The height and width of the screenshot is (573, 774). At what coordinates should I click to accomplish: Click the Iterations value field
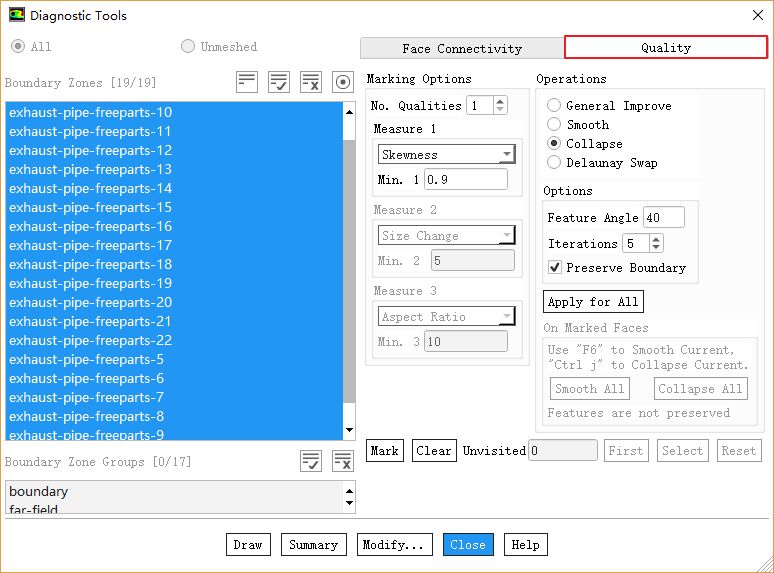637,243
